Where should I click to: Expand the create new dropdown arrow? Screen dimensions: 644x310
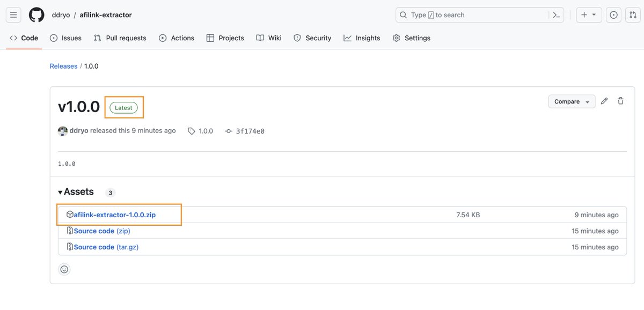pos(594,15)
